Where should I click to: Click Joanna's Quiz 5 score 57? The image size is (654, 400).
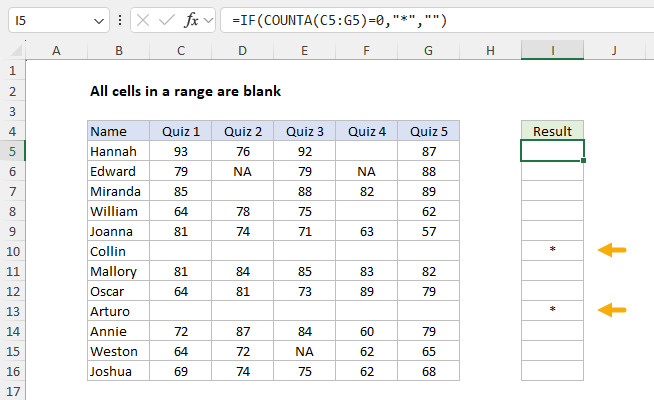click(428, 231)
